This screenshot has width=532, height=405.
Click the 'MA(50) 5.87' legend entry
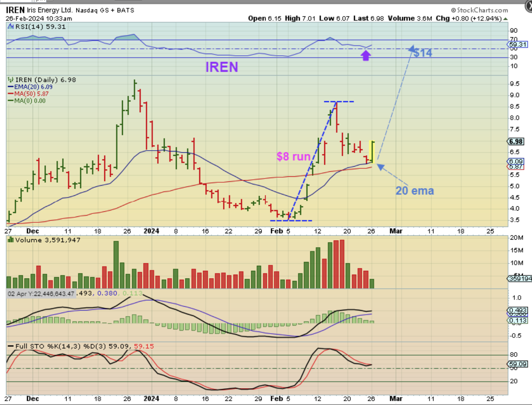(32, 94)
